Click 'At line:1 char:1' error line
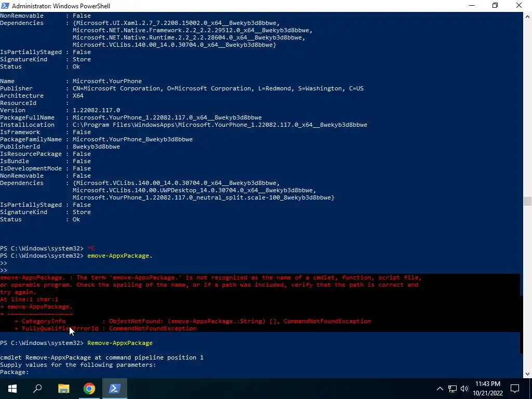The image size is (532, 399). coord(29,299)
